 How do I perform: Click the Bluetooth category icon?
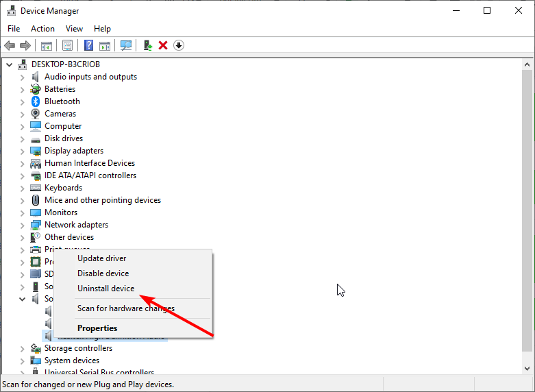coord(36,101)
